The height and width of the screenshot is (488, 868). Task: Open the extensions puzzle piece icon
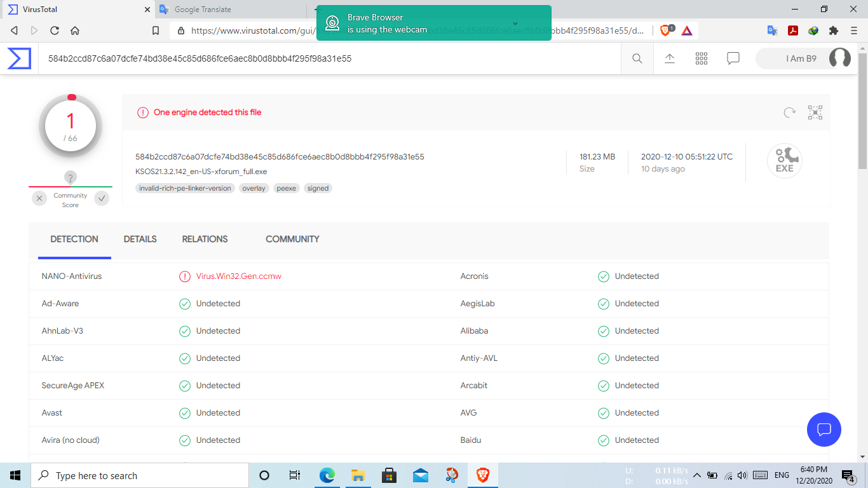coord(834,30)
